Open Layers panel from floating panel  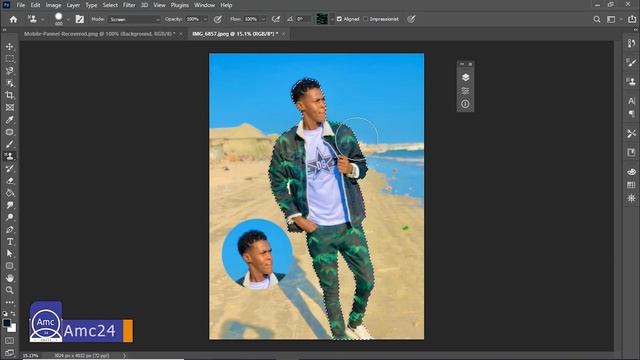point(465,78)
